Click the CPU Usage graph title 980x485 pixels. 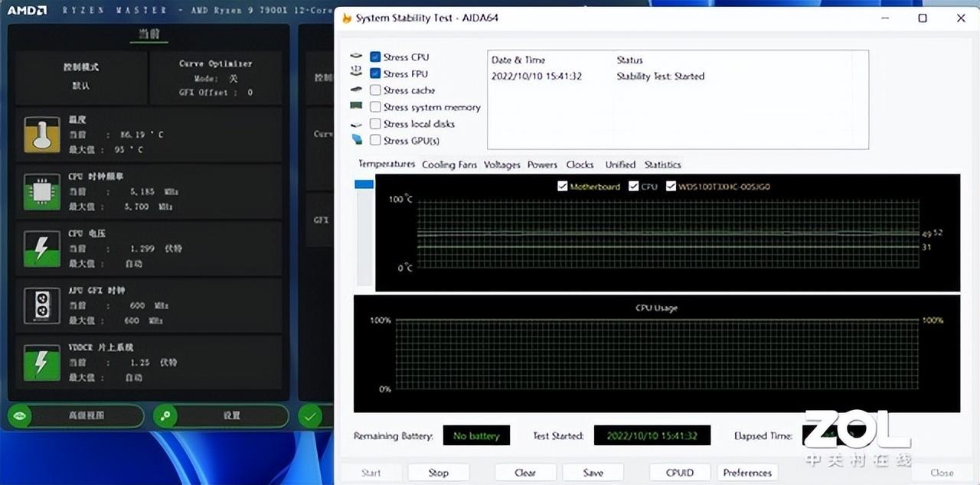[x=656, y=308]
